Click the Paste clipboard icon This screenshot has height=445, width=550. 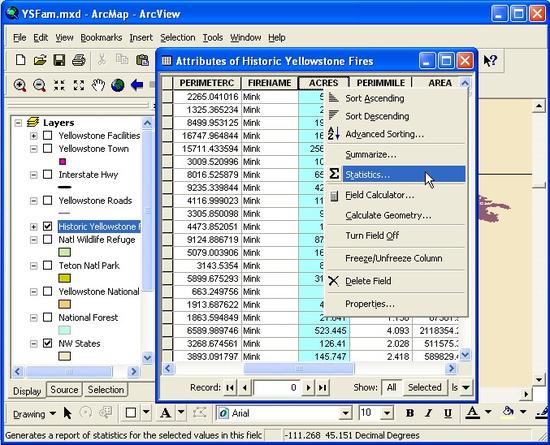[x=142, y=60]
